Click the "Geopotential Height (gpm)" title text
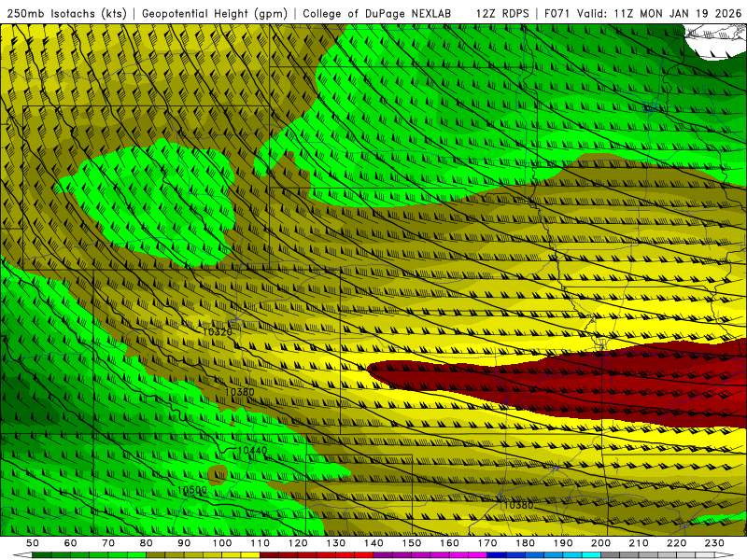Screen dimensions: 747x560 pyautogui.click(x=215, y=14)
